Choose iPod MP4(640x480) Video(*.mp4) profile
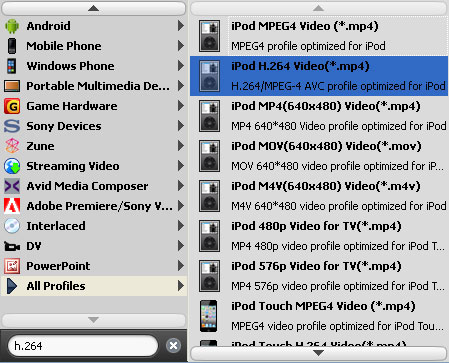The image size is (449, 363). click(319, 116)
